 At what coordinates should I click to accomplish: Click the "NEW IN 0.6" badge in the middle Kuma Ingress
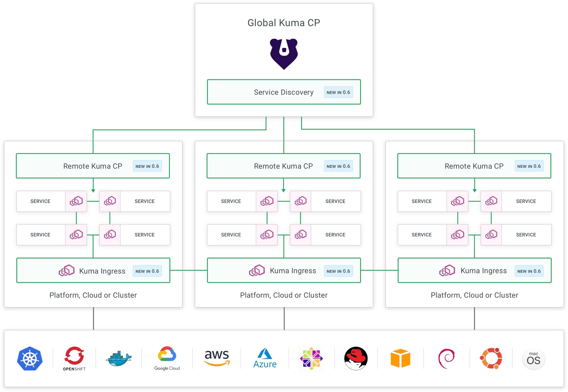338,271
